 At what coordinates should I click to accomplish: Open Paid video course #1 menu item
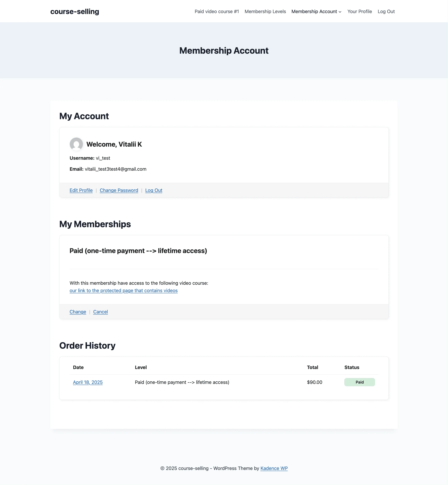[x=217, y=11]
